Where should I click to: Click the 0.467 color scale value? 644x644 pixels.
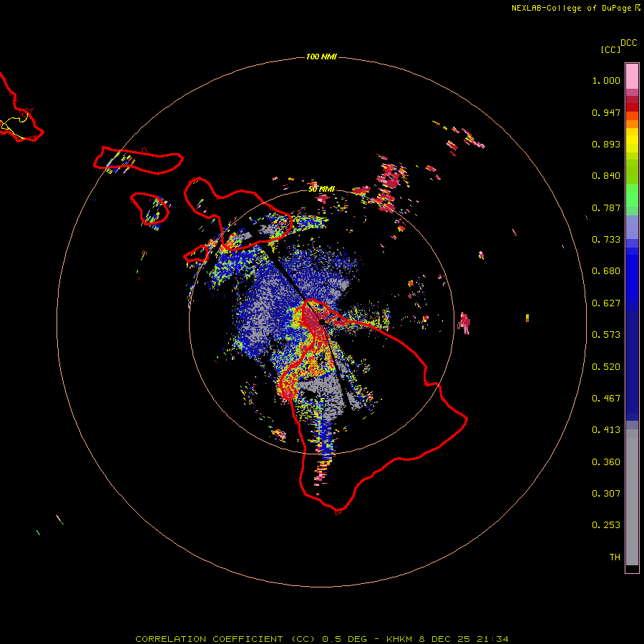[606, 399]
